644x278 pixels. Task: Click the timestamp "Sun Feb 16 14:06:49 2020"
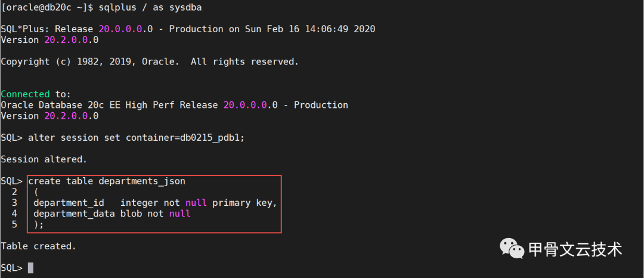pos(310,29)
